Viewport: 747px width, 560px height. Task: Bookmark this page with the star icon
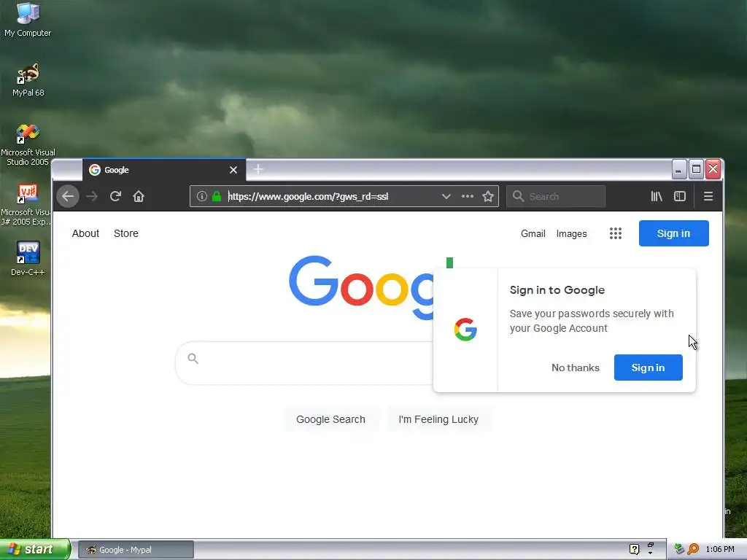tap(488, 196)
